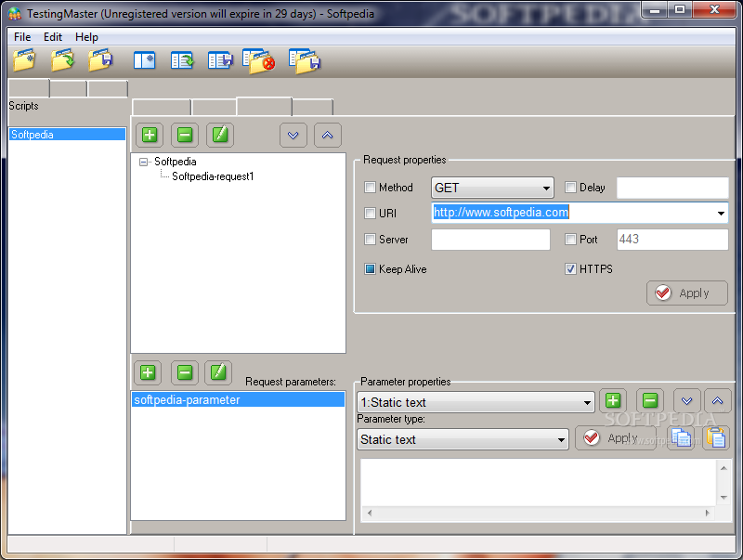
Task: Tick the URI checkbox
Action: tap(370, 214)
